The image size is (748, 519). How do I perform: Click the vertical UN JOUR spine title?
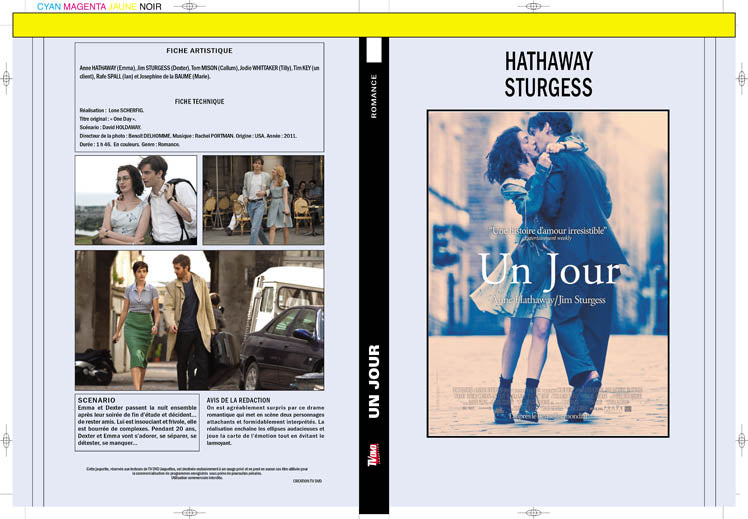[374, 381]
